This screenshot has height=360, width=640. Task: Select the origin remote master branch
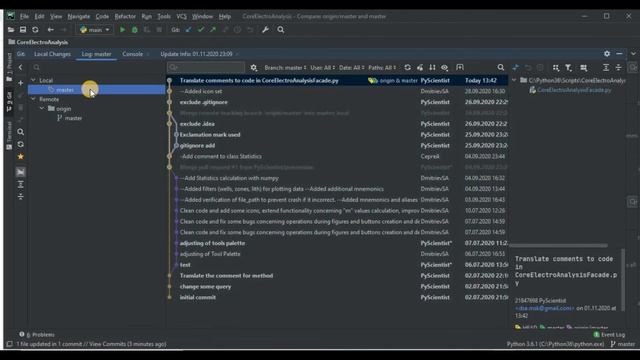(73, 118)
